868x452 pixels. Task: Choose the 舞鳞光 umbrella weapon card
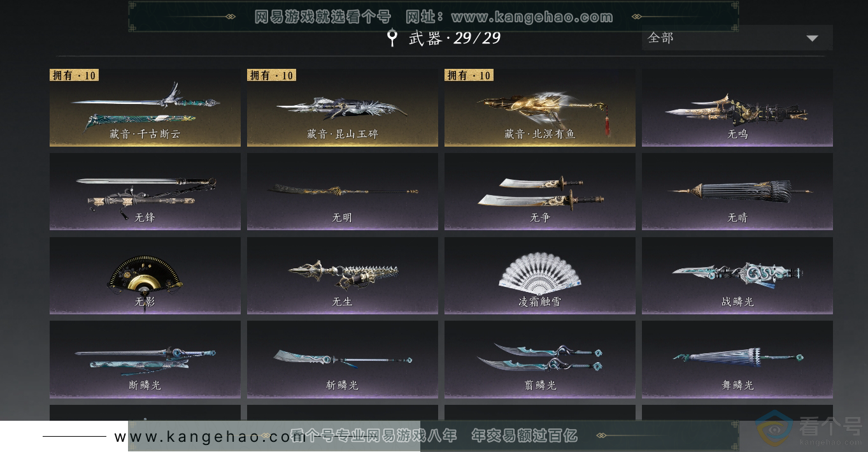tap(737, 360)
